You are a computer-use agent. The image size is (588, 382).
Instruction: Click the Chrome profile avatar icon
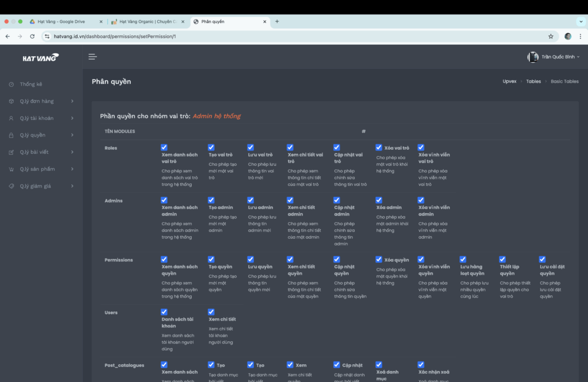pyautogui.click(x=568, y=36)
